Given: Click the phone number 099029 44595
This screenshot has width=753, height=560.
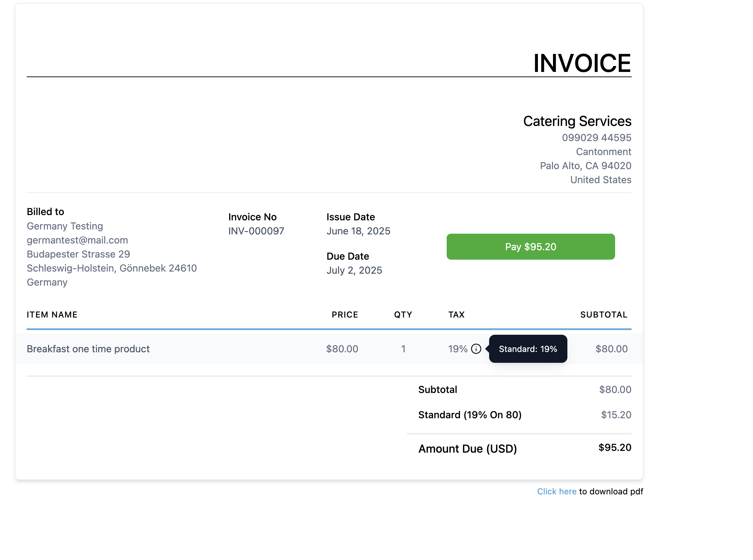Looking at the screenshot, I should [596, 138].
